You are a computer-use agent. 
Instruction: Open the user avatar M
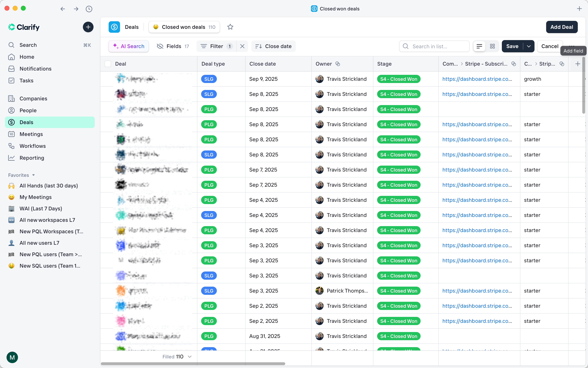[12, 357]
